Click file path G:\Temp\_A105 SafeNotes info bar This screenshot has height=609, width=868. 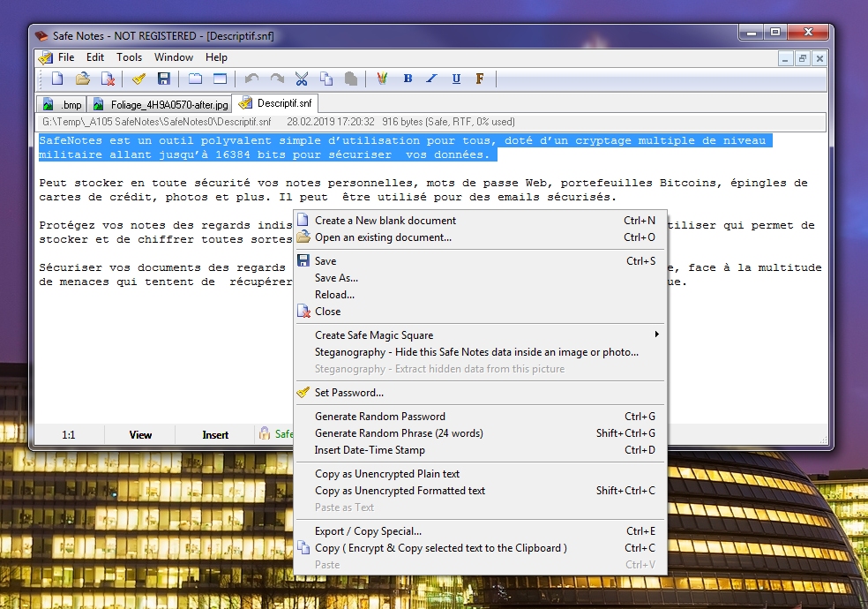click(157, 122)
